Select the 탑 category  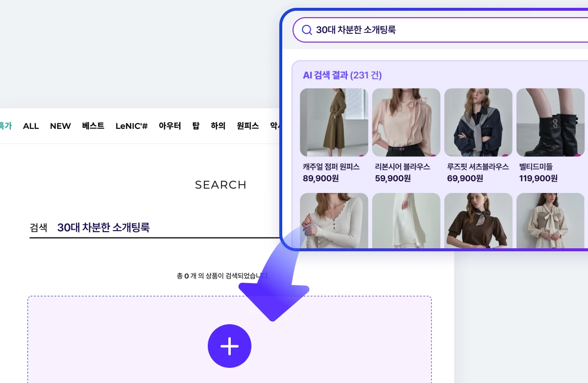point(196,126)
